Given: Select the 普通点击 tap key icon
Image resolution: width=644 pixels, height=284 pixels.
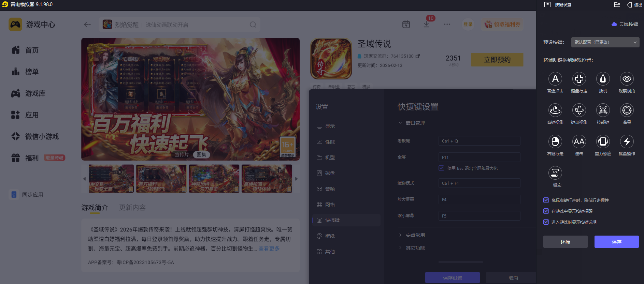Looking at the screenshot, I should 555,79.
